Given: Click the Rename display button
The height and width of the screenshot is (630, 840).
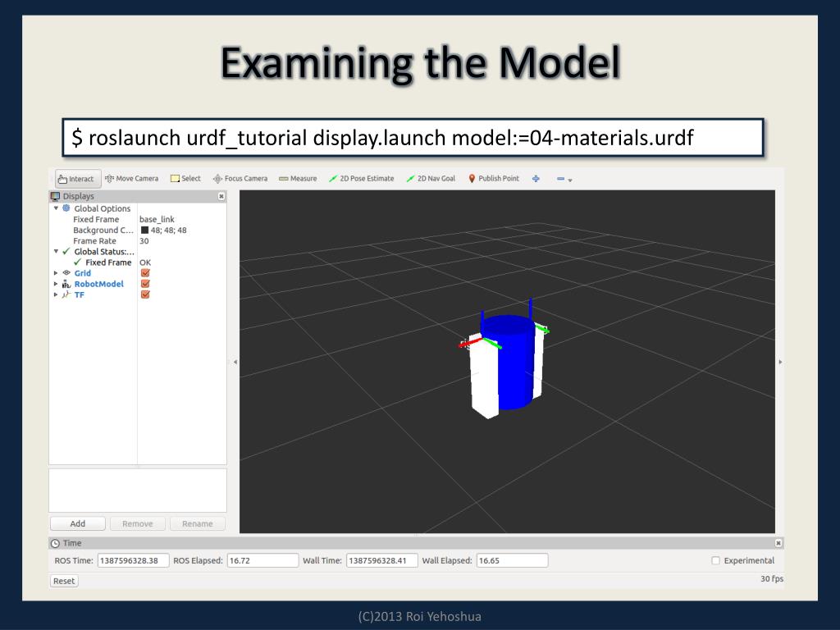Looking at the screenshot, I should pyautogui.click(x=198, y=523).
